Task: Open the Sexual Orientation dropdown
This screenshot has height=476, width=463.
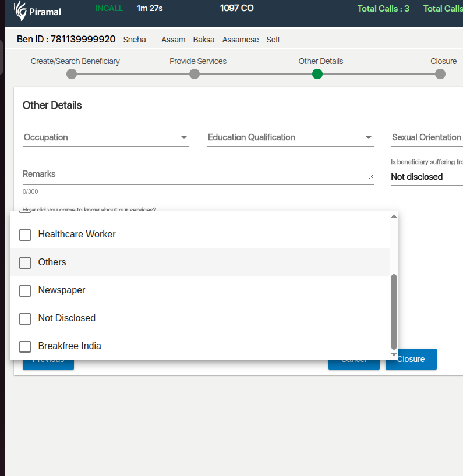Action: click(x=426, y=138)
